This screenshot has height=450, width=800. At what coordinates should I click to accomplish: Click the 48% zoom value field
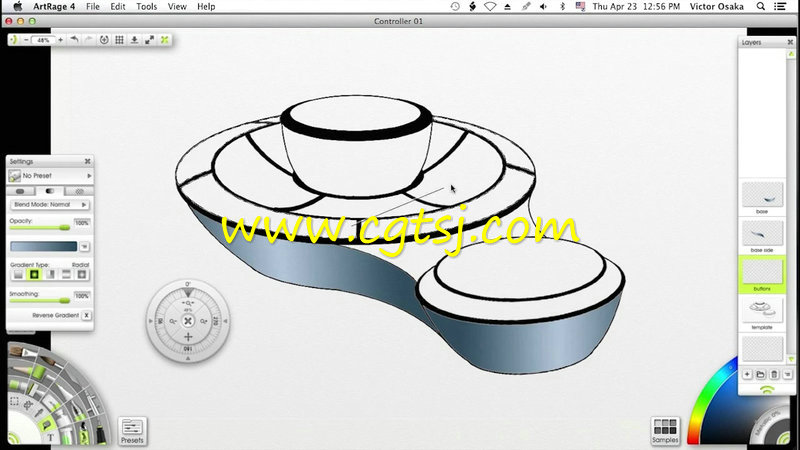pyautogui.click(x=43, y=40)
